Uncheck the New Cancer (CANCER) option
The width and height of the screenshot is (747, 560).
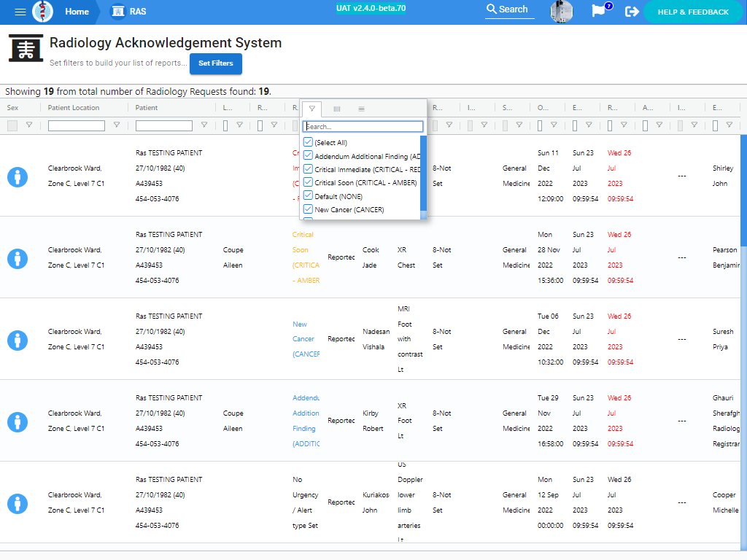pos(309,209)
